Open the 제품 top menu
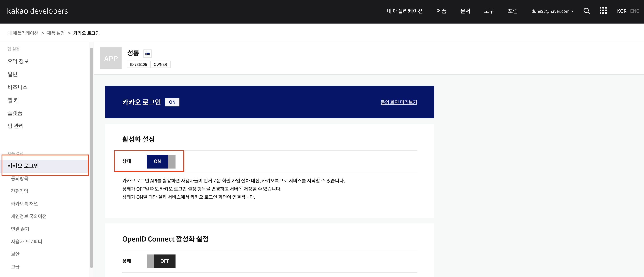The height and width of the screenshot is (277, 644). click(x=441, y=11)
